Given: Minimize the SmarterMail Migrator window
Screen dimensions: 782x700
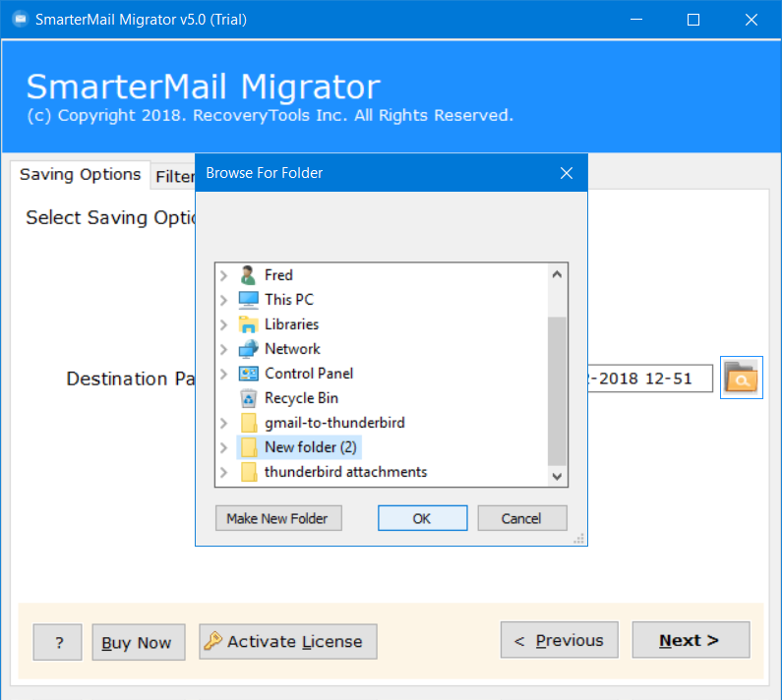Looking at the screenshot, I should [x=635, y=20].
